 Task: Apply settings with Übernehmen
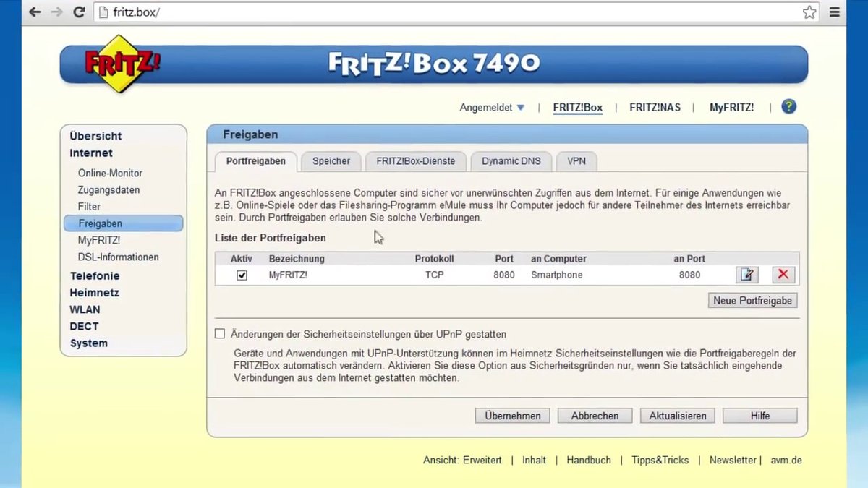point(512,416)
